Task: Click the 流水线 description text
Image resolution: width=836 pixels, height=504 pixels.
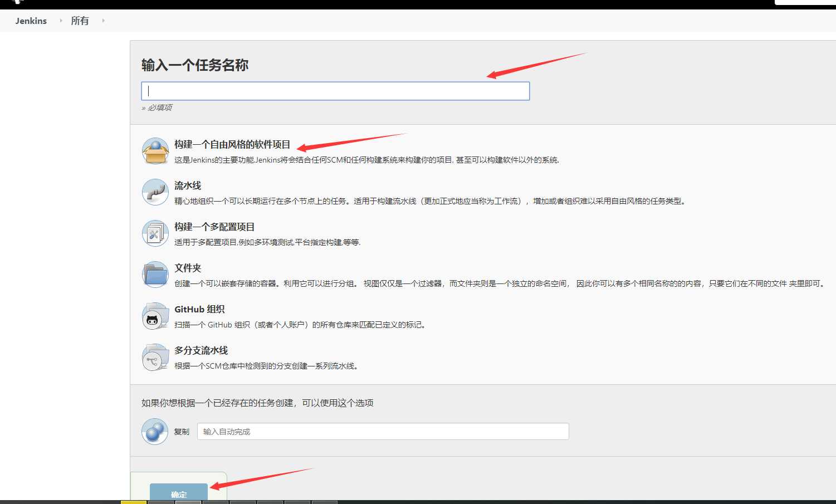Action: 430,201
